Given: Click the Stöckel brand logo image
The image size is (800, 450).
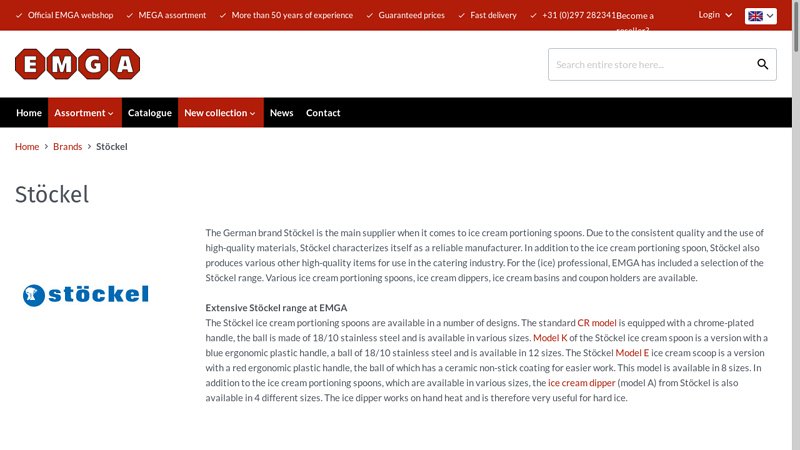Looking at the screenshot, I should pos(86,294).
